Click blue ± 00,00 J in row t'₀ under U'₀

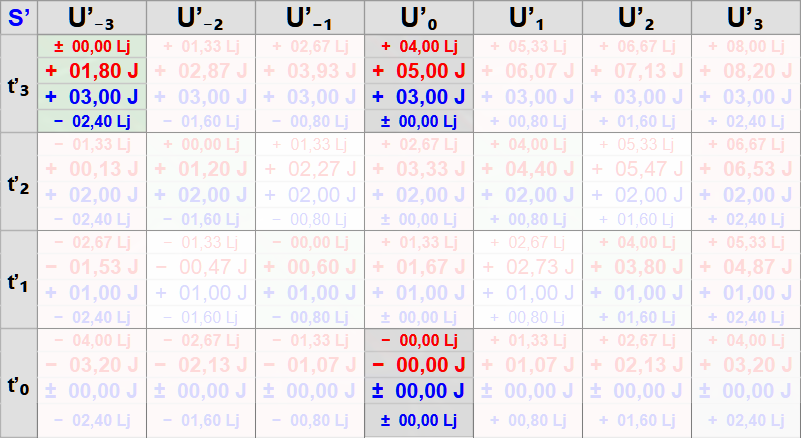[x=419, y=391]
